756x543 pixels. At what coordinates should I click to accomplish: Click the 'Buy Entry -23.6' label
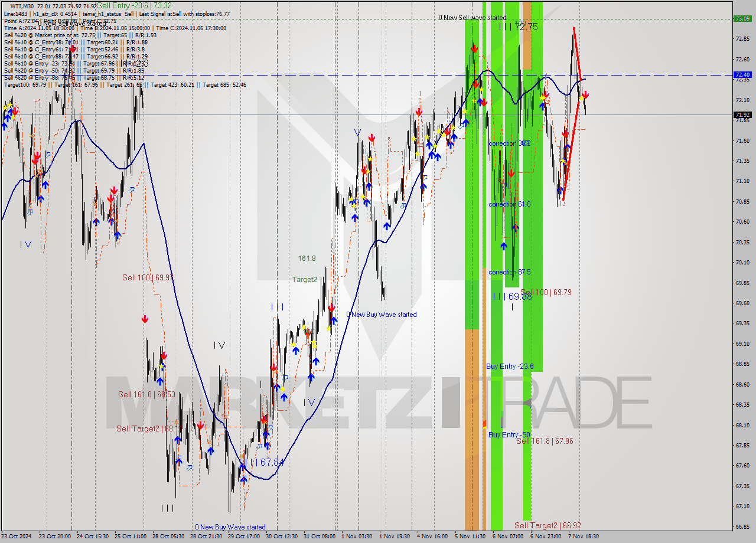pos(510,367)
